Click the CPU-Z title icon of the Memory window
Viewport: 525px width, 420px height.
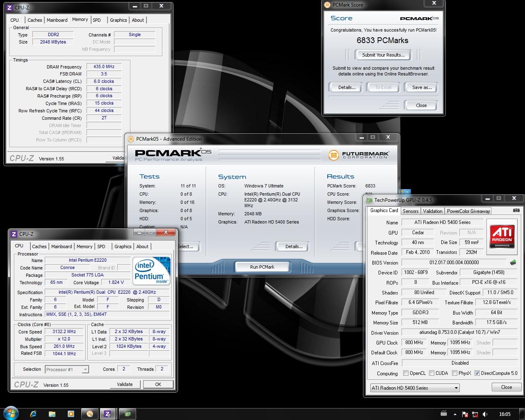coord(9,7)
